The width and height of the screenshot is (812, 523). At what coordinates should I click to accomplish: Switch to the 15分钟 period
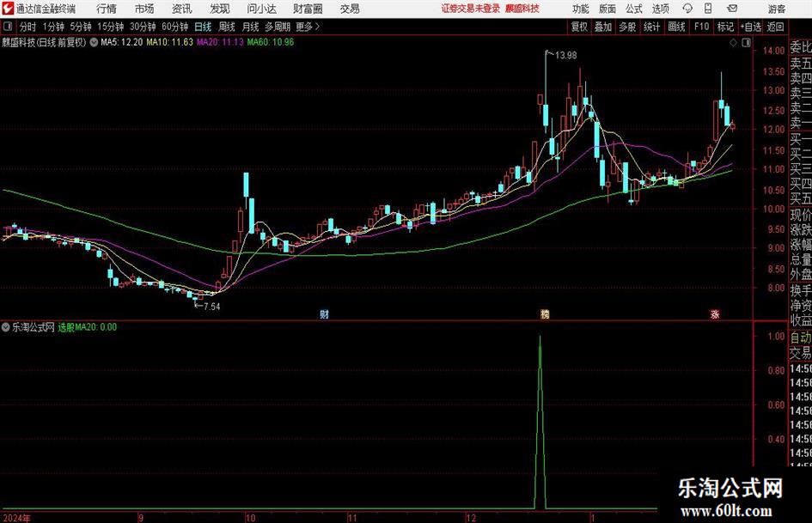click(x=110, y=27)
